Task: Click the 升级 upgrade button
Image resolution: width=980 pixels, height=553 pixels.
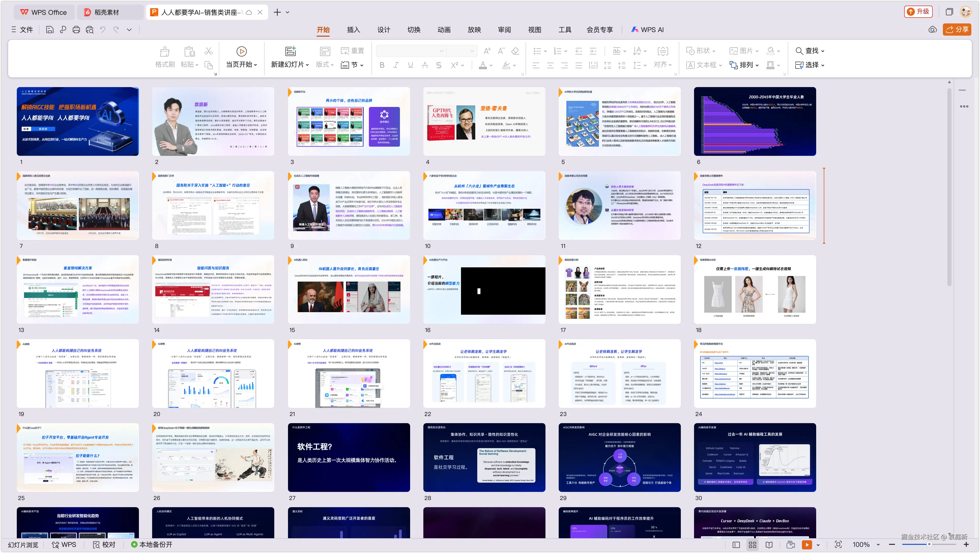Action: point(918,11)
